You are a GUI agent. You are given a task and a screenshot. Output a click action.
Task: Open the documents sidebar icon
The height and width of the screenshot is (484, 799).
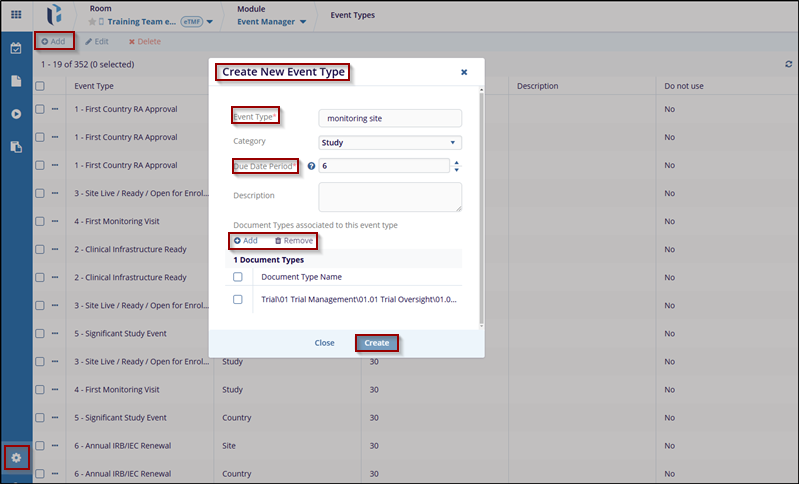(16, 81)
